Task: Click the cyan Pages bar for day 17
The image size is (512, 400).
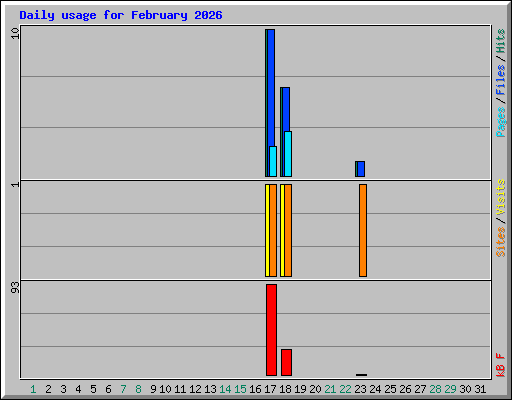Action: (273, 161)
